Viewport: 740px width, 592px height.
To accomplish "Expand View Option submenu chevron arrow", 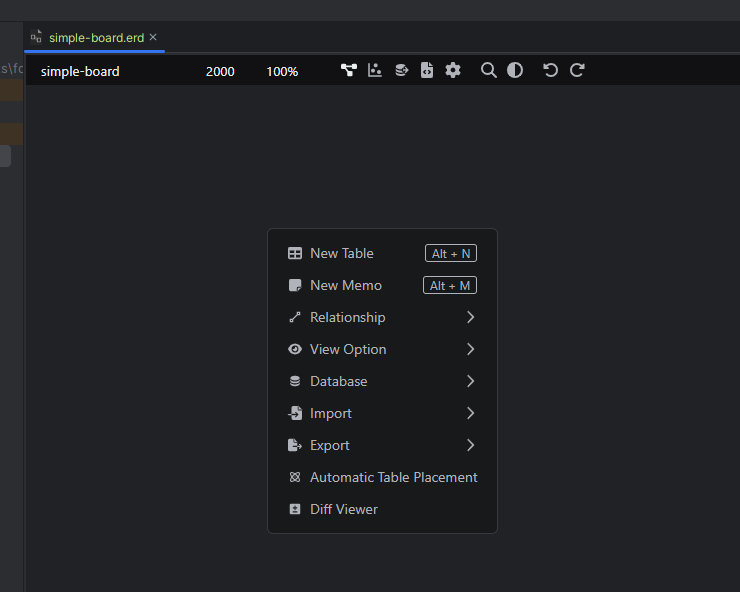I will pos(471,349).
